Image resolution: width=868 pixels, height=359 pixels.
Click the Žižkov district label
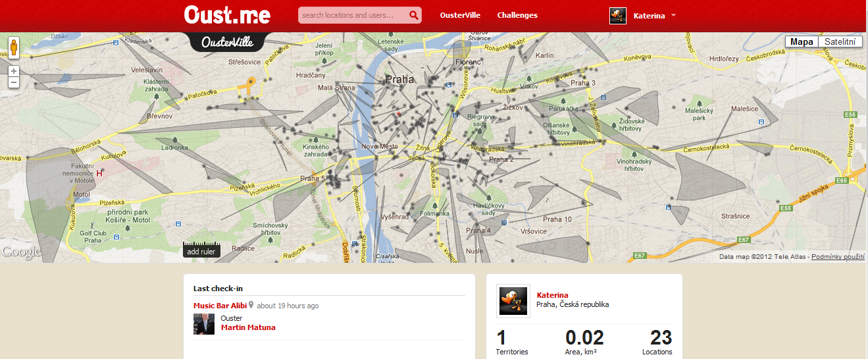click(513, 107)
